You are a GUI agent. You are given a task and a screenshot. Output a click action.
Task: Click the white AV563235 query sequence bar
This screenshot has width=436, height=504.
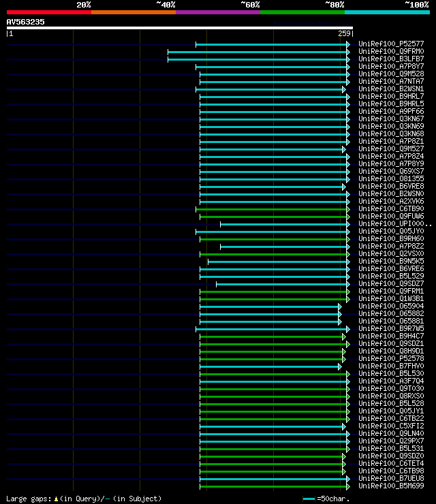pyautogui.click(x=180, y=28)
